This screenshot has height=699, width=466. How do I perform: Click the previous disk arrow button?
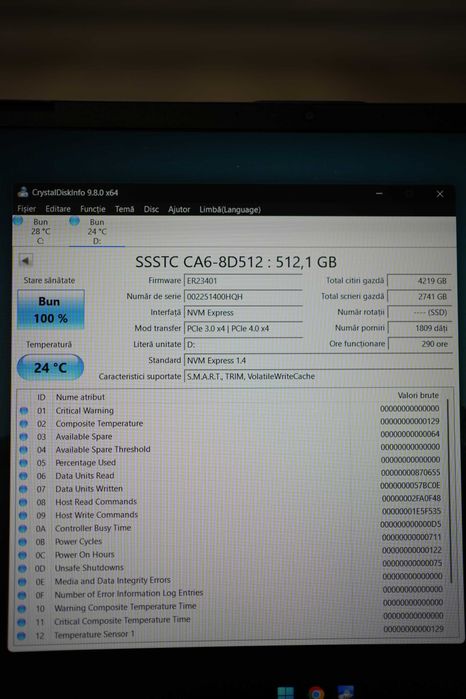point(25,260)
